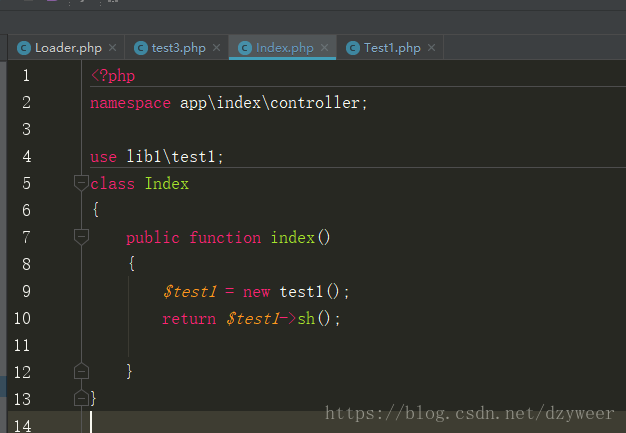Click line number 14 in gutter
626x433 pixels.
(22, 426)
